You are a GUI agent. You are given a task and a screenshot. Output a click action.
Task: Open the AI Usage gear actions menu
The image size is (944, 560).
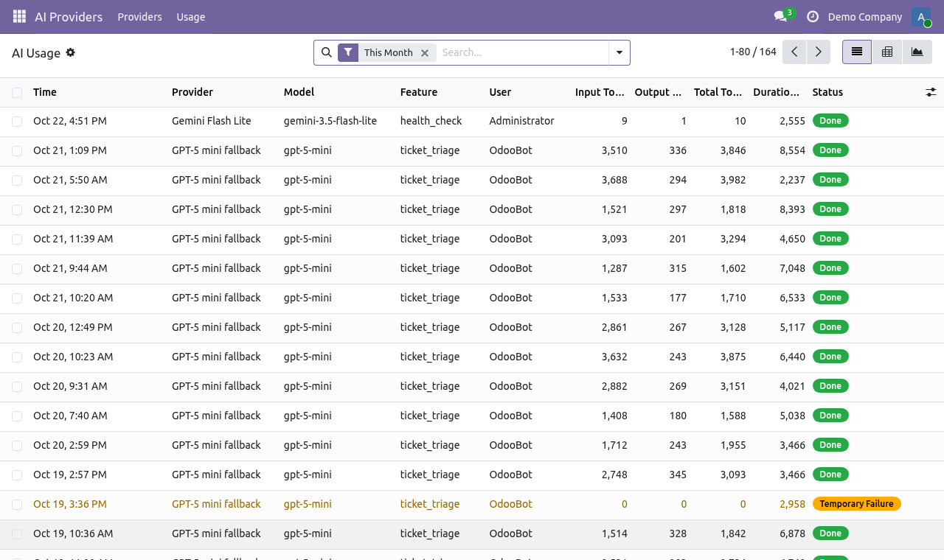point(71,52)
